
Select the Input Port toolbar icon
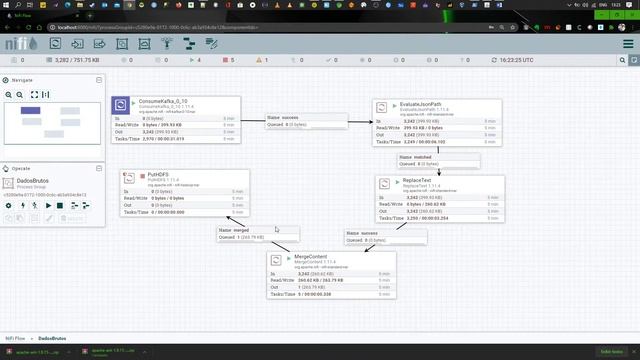pos(77,43)
